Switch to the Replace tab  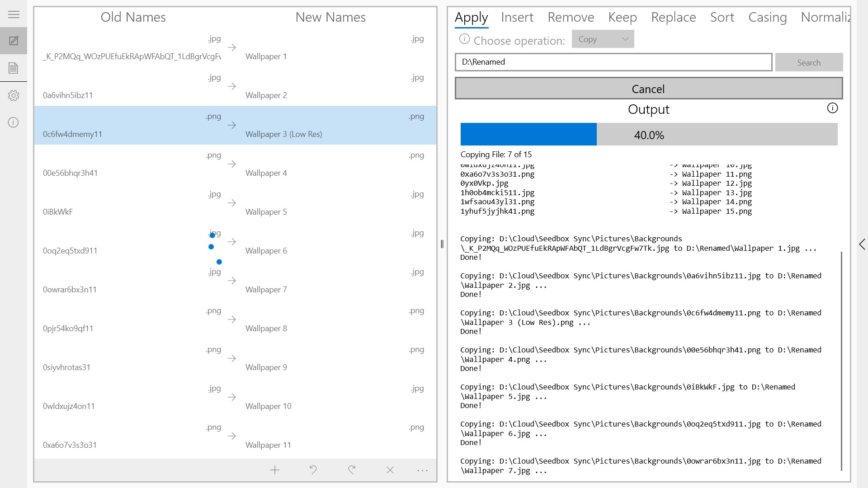click(x=673, y=17)
